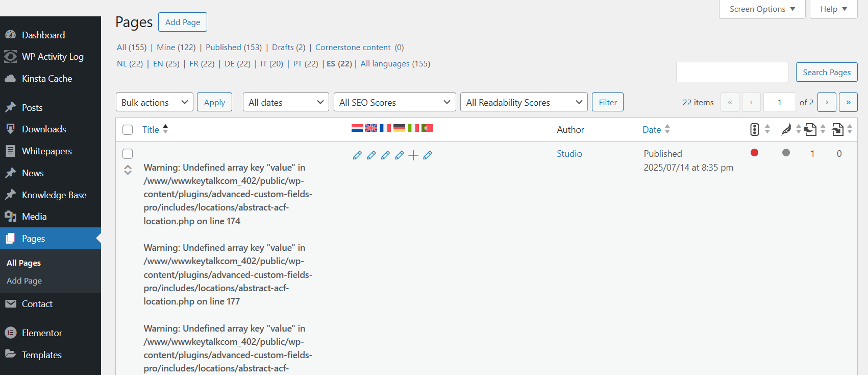Click the Knowledge Base pin icon
Screen dimensions: 868x375
[10, 195]
